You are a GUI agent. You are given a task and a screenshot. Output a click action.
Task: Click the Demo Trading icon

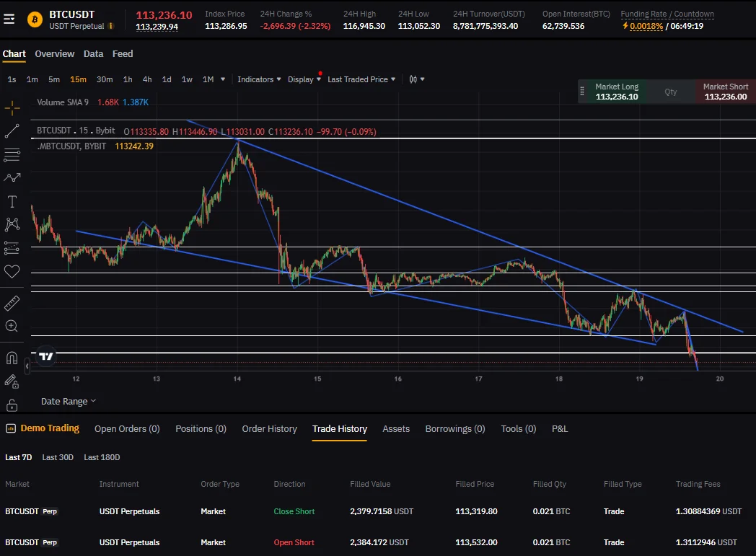(x=10, y=428)
